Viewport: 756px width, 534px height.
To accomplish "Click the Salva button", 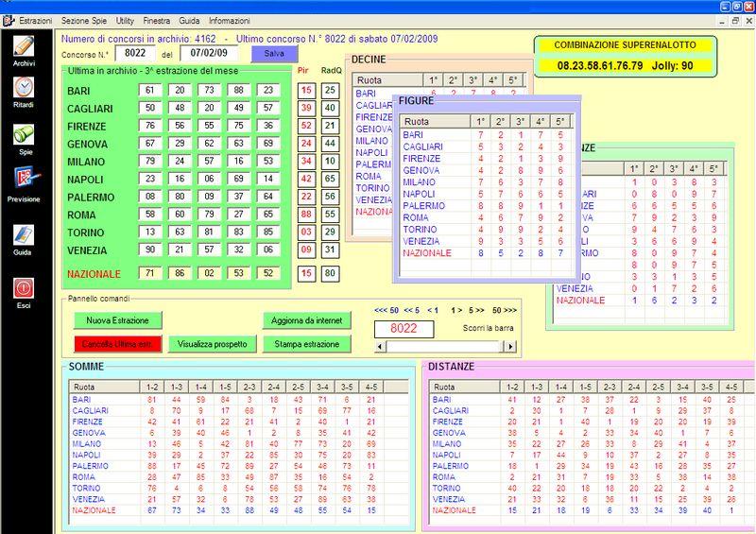I will click(274, 54).
